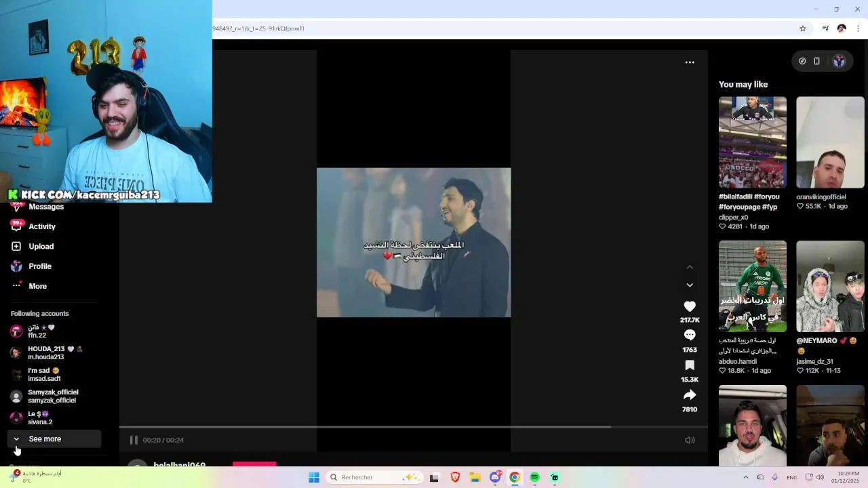Click the TikTok coins icon
The height and width of the screenshot is (488, 868).
click(802, 61)
